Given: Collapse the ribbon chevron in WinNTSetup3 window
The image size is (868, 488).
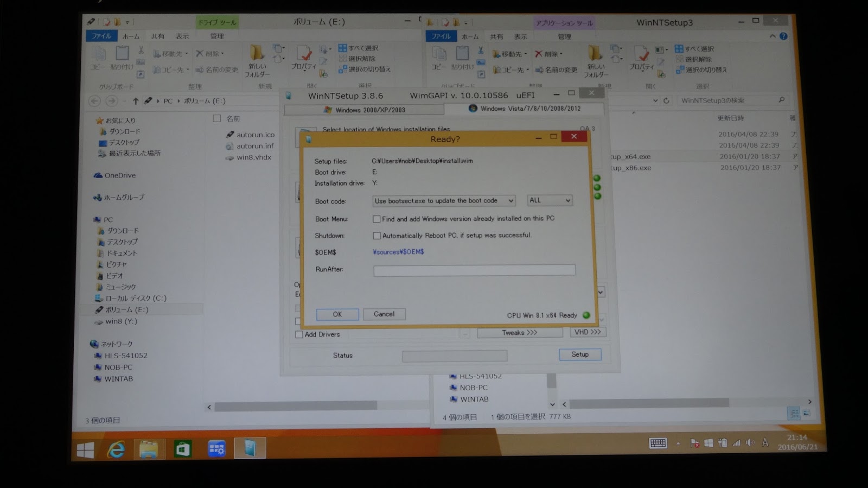Looking at the screenshot, I should click(x=772, y=36).
